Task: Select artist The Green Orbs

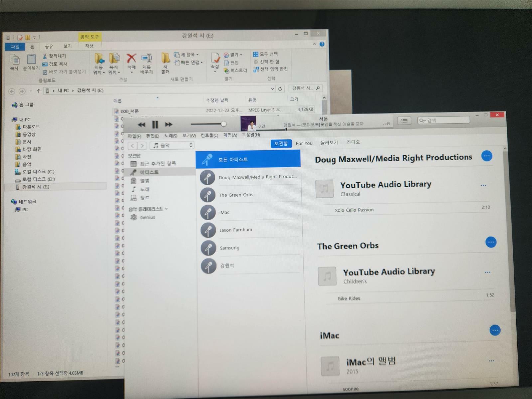Action: (249, 195)
